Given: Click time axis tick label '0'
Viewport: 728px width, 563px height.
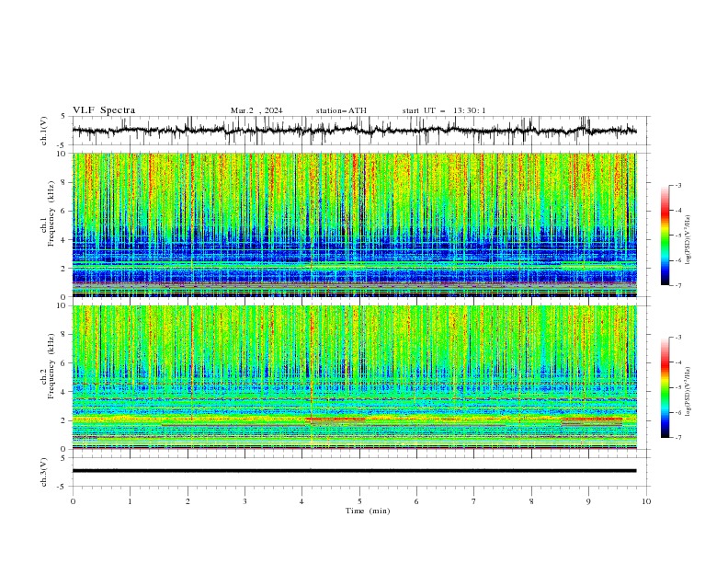Looking at the screenshot, I should (x=73, y=501).
